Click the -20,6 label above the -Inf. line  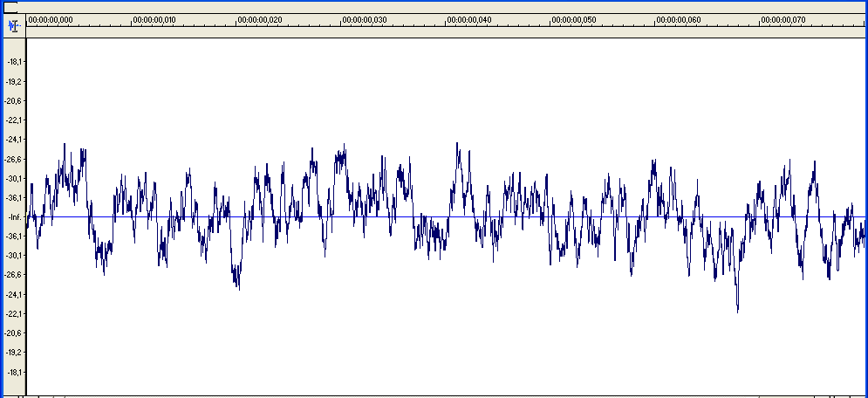[x=15, y=100]
